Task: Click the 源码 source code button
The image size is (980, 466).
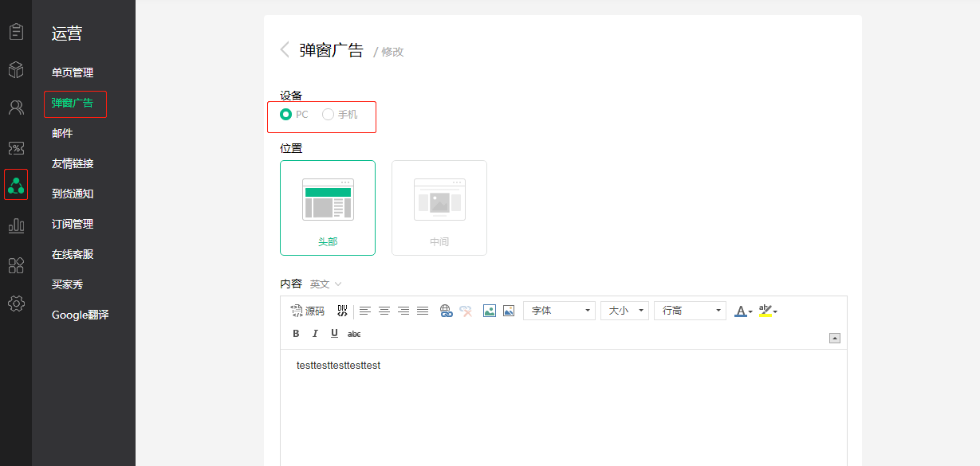Action: [308, 311]
